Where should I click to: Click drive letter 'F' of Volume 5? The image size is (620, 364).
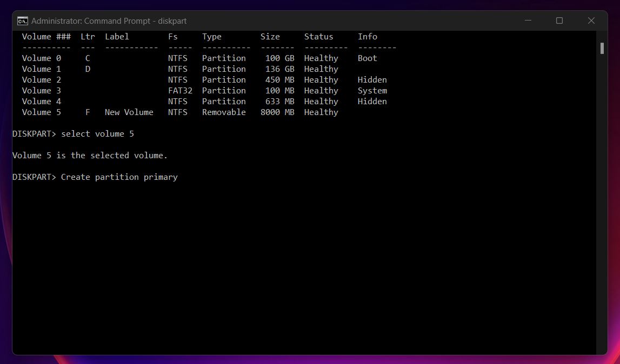pyautogui.click(x=88, y=112)
